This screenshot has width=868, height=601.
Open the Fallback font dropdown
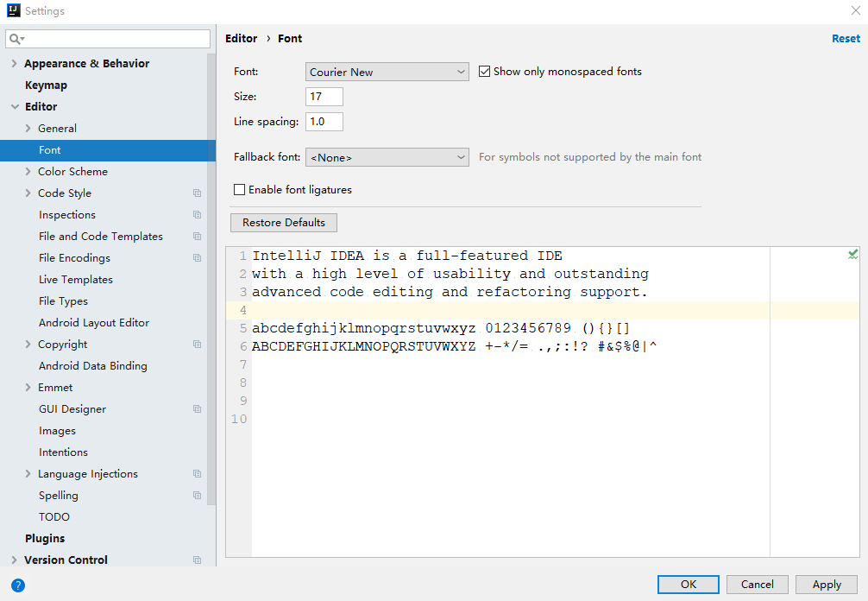[387, 157]
